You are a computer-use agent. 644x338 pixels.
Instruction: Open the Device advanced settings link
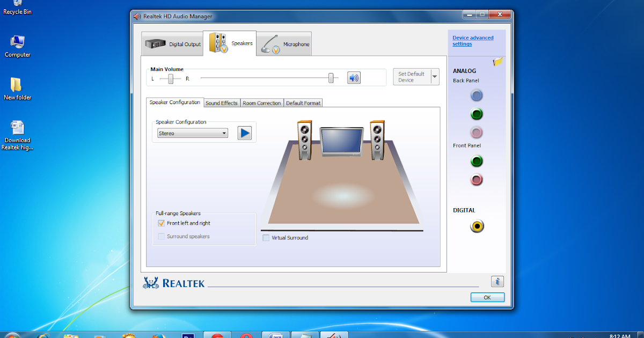(x=473, y=41)
